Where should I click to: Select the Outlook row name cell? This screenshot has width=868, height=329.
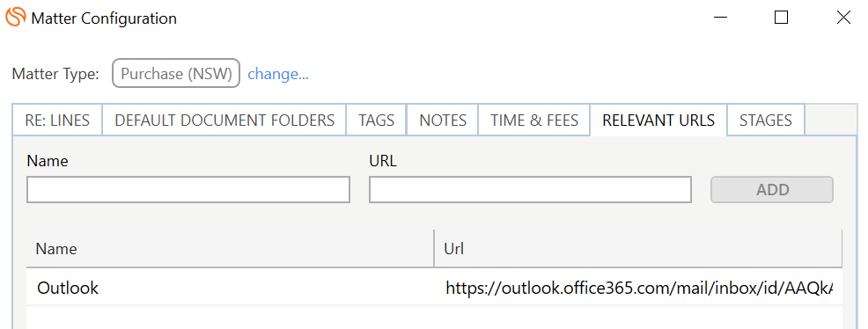click(x=231, y=288)
